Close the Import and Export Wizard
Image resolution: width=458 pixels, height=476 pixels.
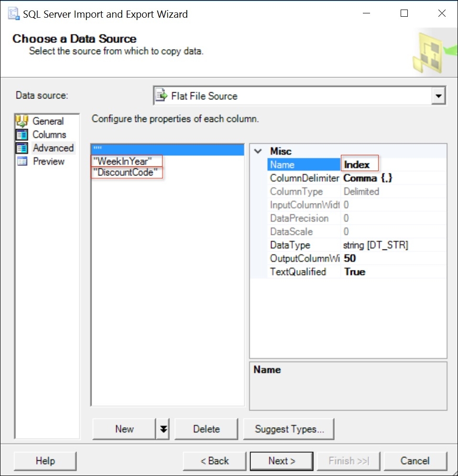(442, 13)
